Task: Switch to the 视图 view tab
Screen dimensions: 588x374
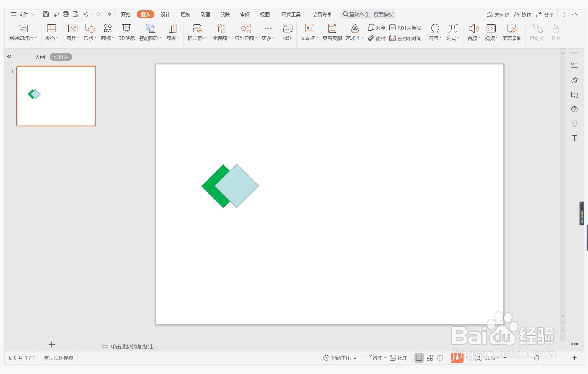Action: (265, 14)
